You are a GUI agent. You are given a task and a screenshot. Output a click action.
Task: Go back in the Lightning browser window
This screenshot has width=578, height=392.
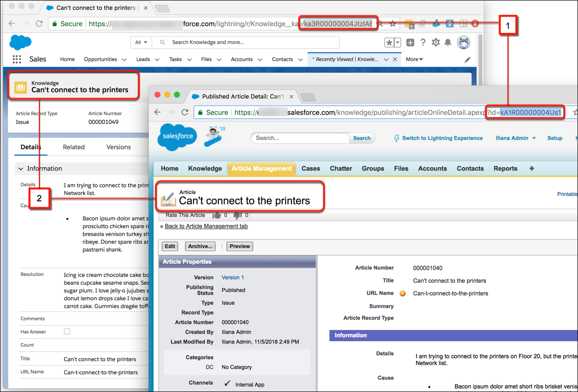(12, 23)
